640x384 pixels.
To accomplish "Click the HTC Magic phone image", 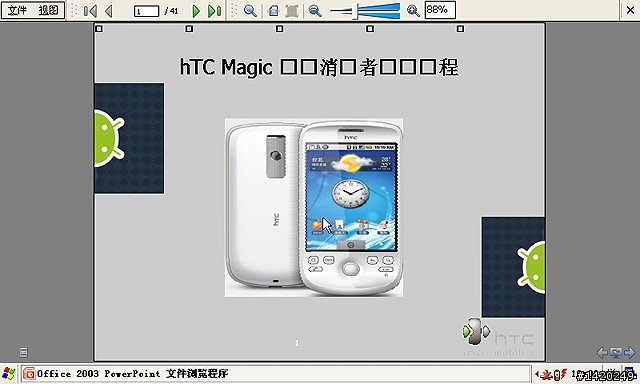I will 314,207.
